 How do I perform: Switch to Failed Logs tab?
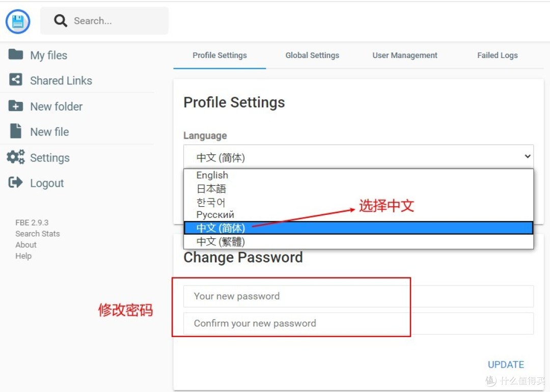[x=498, y=55]
